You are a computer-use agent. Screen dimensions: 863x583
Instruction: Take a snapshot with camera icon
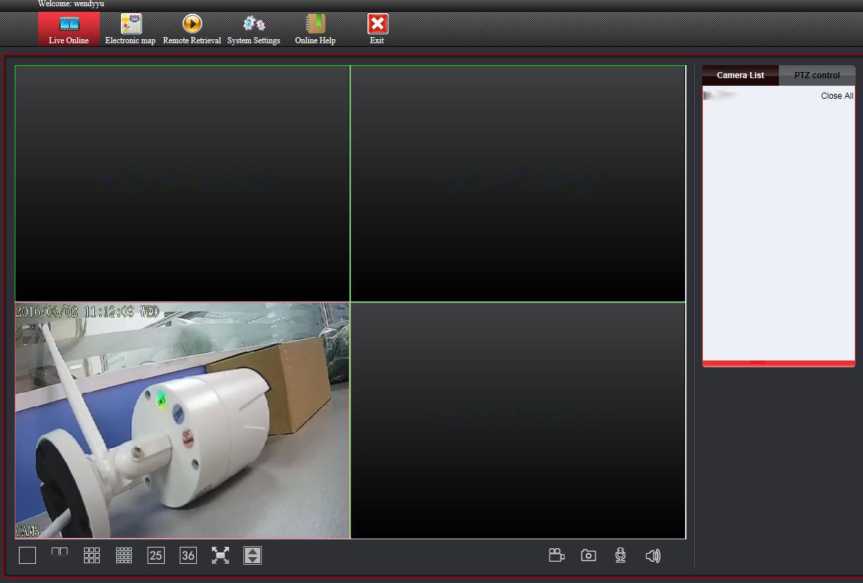click(x=589, y=556)
